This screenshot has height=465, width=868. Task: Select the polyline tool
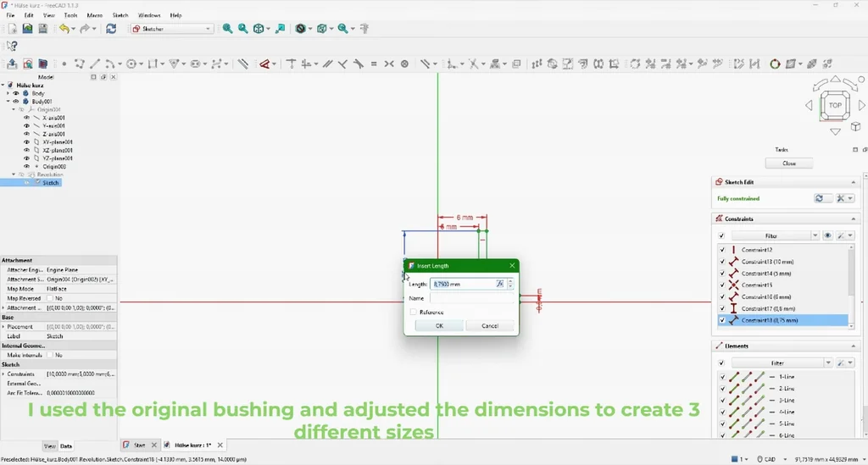pos(79,64)
